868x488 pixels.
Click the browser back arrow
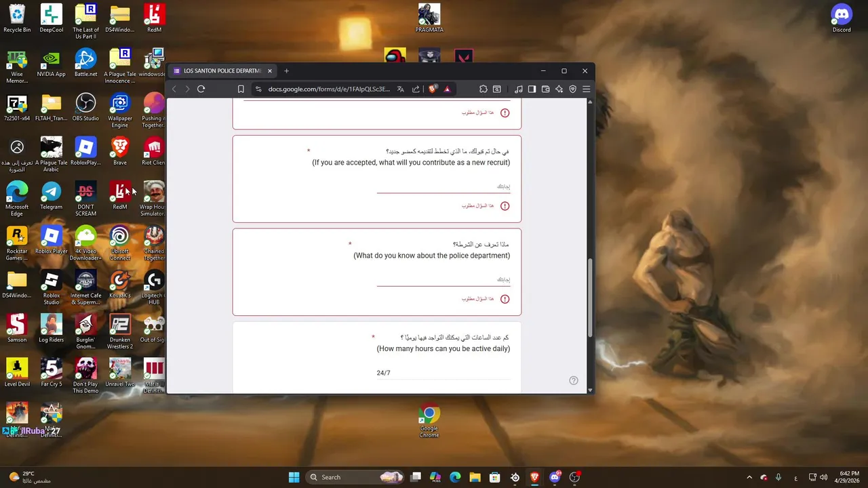[x=174, y=89]
